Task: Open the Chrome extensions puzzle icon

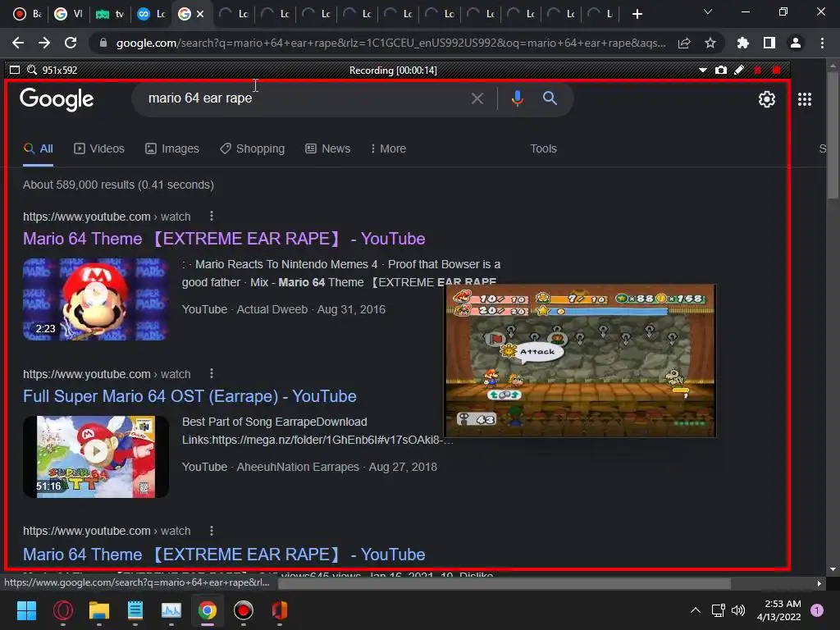Action: (x=743, y=43)
